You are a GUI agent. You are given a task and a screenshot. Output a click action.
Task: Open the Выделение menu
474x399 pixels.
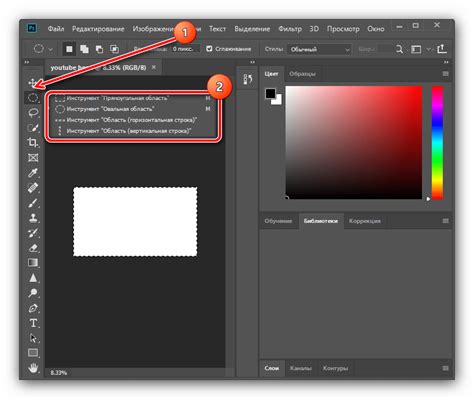coord(252,29)
